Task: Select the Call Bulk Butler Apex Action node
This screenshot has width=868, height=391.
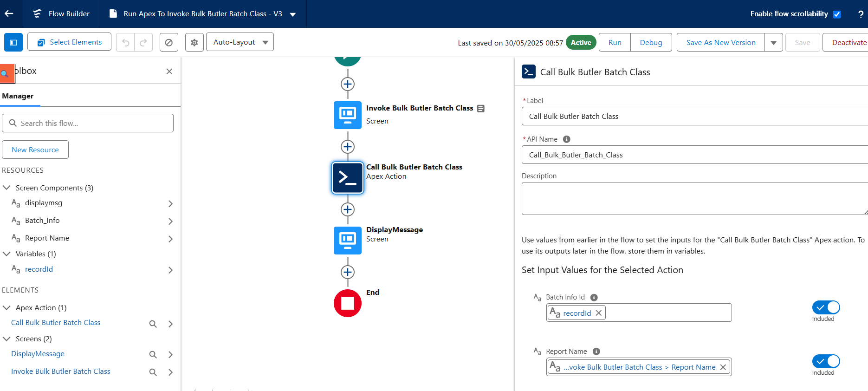Action: click(348, 177)
